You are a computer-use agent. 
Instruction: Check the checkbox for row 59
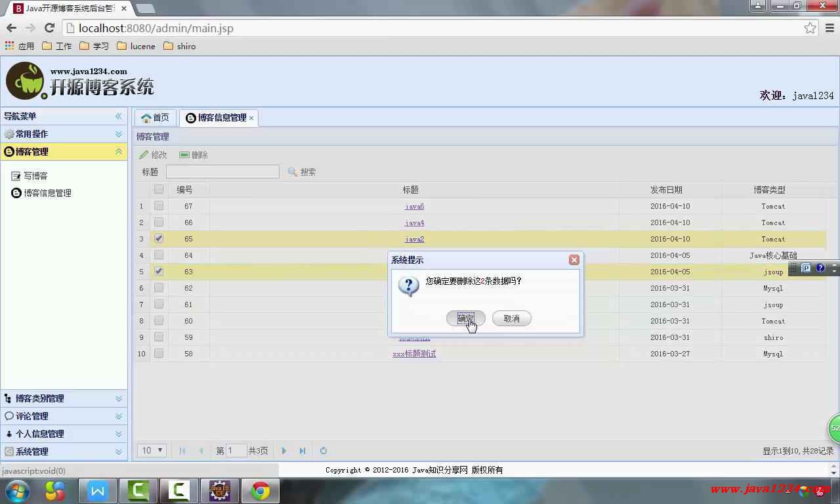(159, 337)
